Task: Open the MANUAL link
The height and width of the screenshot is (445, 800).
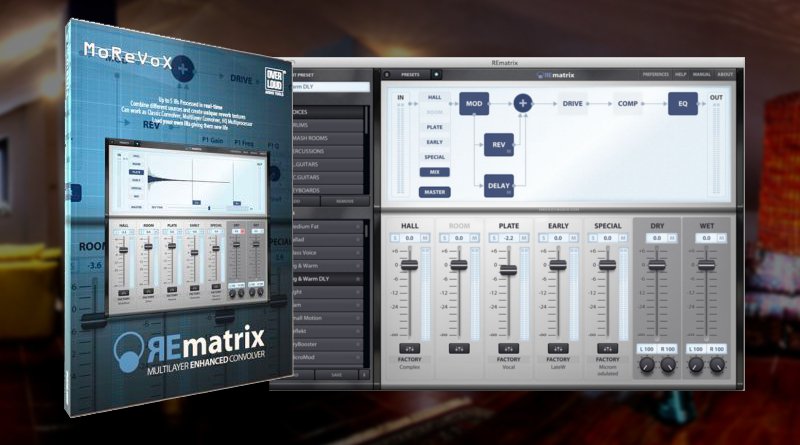Action: click(702, 75)
